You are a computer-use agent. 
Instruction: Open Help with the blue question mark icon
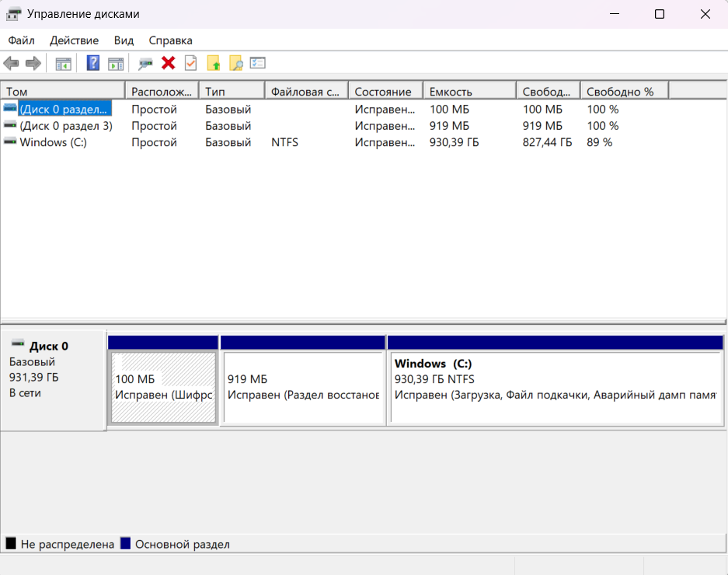coord(93,63)
